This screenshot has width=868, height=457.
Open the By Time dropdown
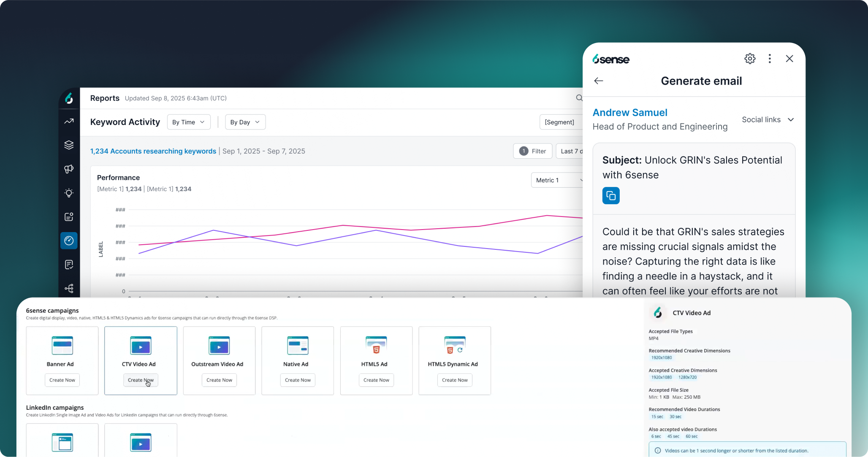pyautogui.click(x=189, y=122)
